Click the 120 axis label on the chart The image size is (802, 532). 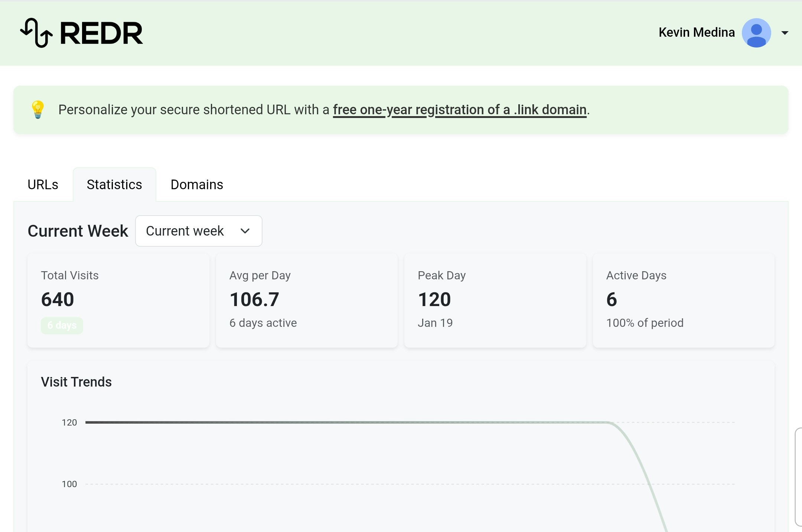tap(69, 422)
